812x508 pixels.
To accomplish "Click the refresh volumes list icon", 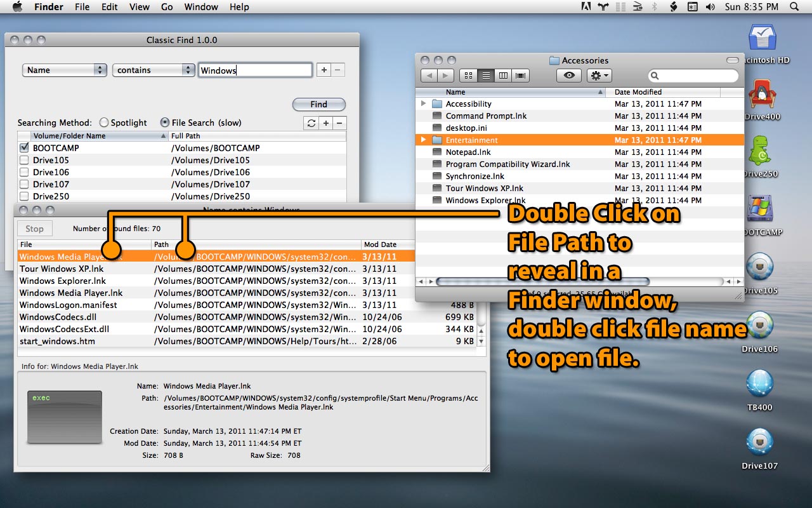I will tap(311, 123).
